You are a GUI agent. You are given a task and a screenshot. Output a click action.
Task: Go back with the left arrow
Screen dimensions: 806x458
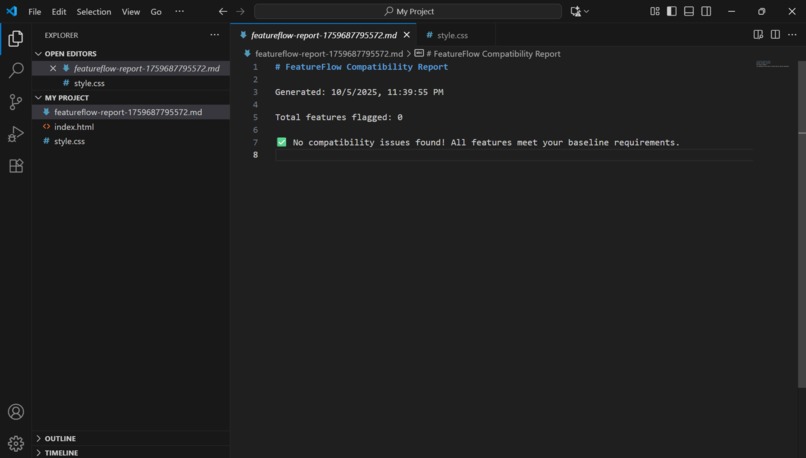tap(223, 11)
